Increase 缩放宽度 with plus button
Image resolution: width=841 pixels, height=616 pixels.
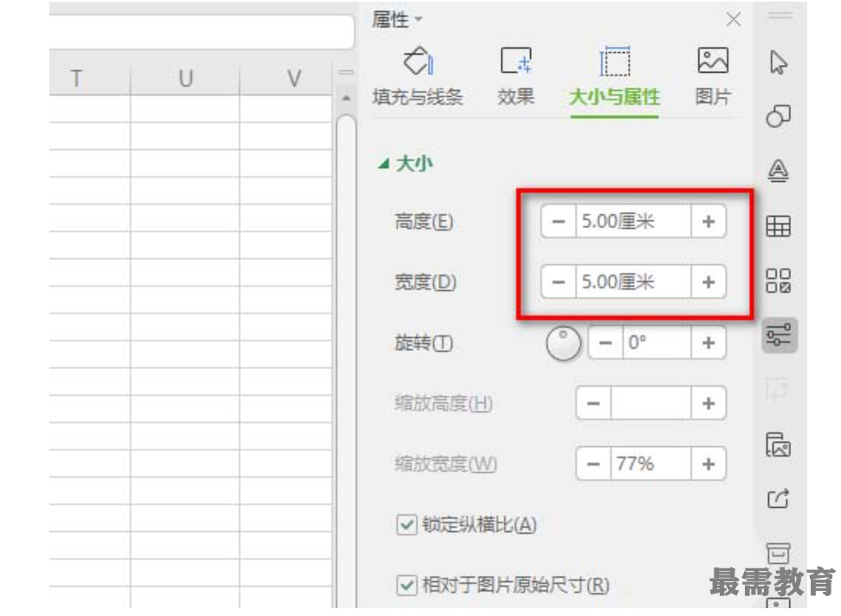(708, 464)
